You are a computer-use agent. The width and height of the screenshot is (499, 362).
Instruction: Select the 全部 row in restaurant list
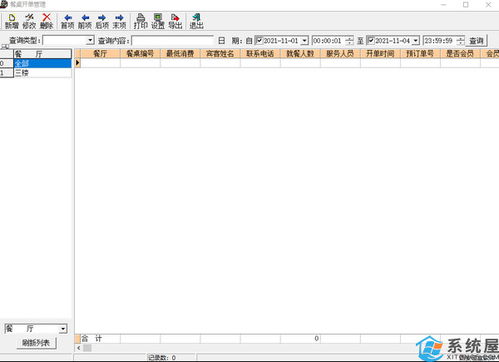pos(42,63)
